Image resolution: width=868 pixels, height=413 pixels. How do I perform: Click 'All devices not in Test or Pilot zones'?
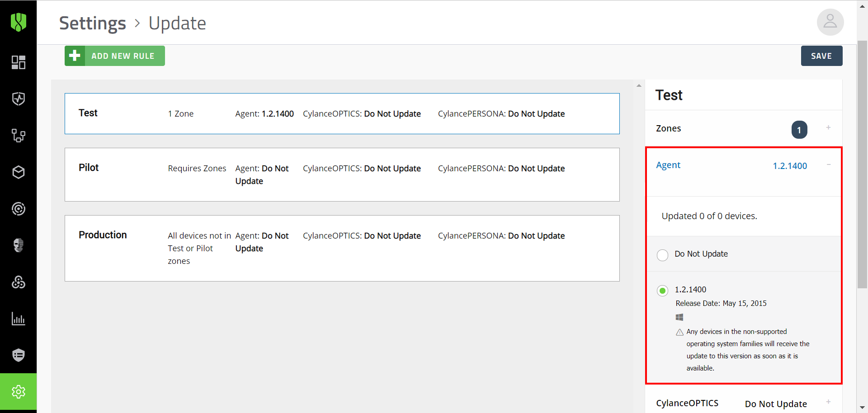[199, 249]
